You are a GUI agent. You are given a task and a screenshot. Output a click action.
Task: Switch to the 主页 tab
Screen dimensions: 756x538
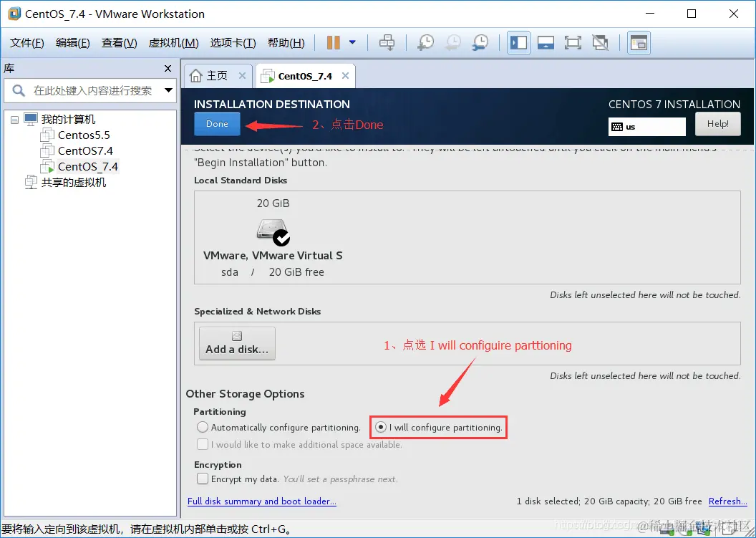[x=217, y=76]
